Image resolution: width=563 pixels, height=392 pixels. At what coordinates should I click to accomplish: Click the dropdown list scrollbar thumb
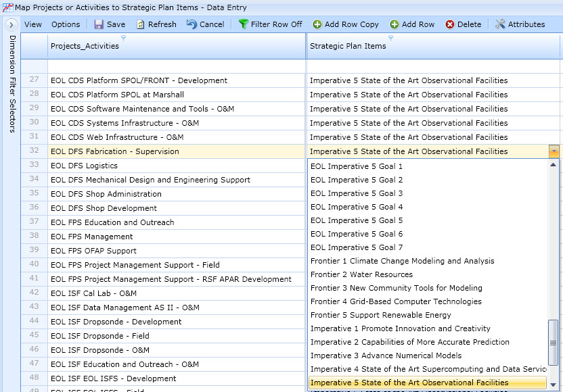pyautogui.click(x=553, y=343)
